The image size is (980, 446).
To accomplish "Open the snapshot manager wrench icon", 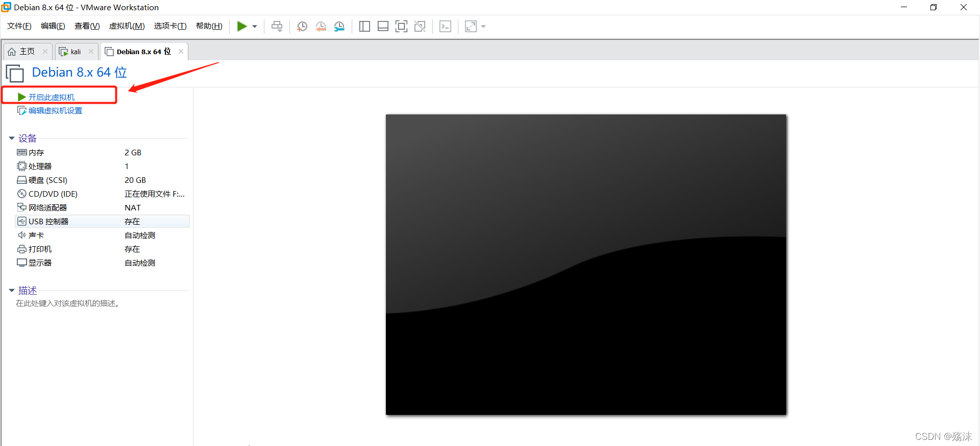I will 339,27.
